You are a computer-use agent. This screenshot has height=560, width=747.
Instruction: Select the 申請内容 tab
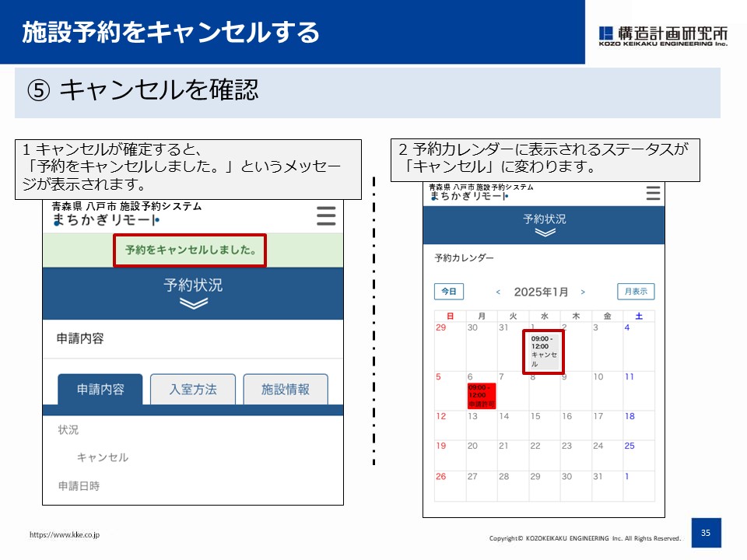(100, 390)
